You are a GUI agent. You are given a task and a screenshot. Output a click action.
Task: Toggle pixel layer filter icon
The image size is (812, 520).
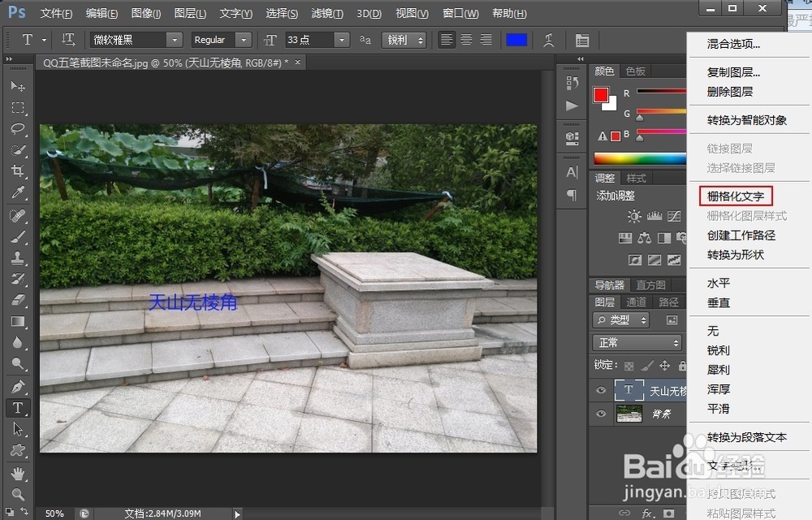click(x=672, y=320)
